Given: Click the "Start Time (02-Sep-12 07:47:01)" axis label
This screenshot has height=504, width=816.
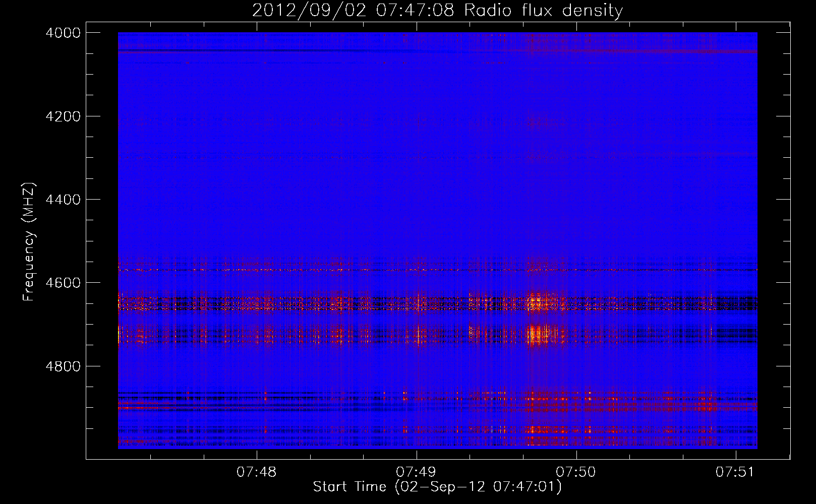Looking at the screenshot, I should (437, 487).
